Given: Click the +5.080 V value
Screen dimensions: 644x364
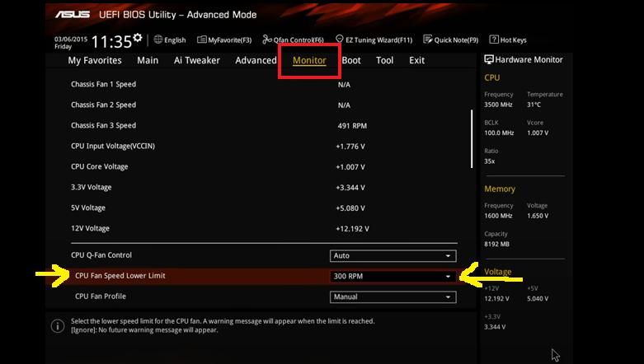Looking at the screenshot, I should tap(350, 208).
